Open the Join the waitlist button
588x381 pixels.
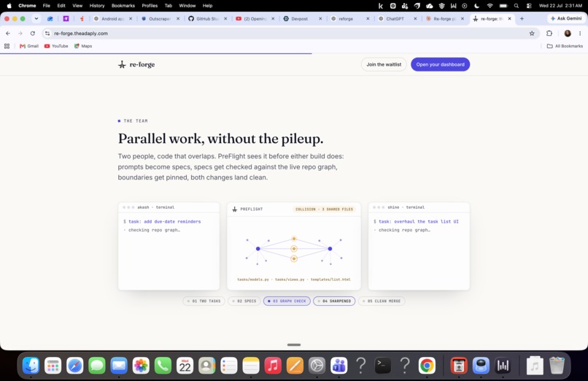coord(384,64)
